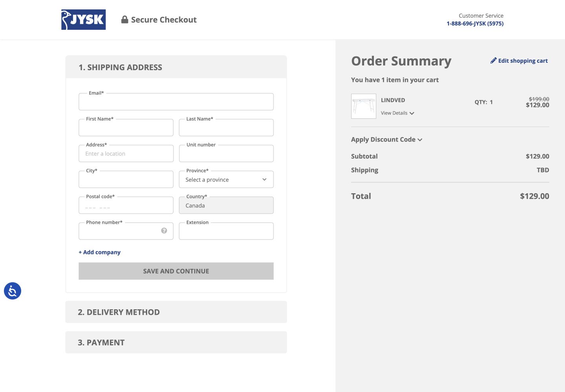Click the struck-through $199.00 price
This screenshot has width=565, height=392.
pyautogui.click(x=539, y=99)
